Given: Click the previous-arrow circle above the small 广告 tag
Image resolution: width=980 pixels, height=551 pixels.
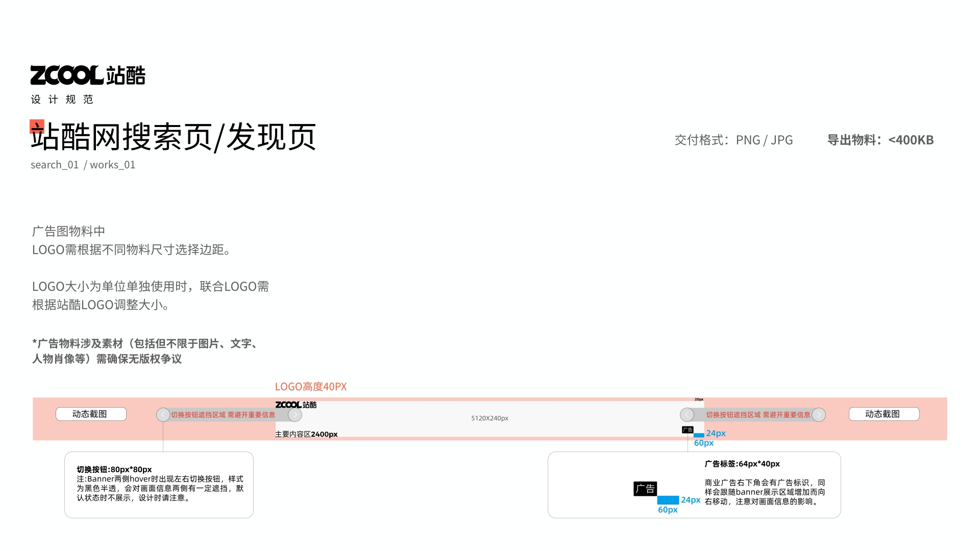Looking at the screenshot, I should coord(687,415).
